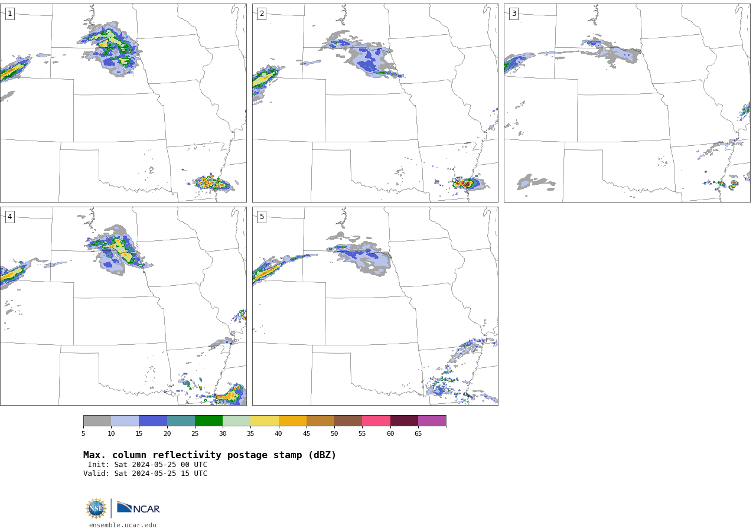
Task: Click the NSF logo icon
Action: tap(96, 508)
